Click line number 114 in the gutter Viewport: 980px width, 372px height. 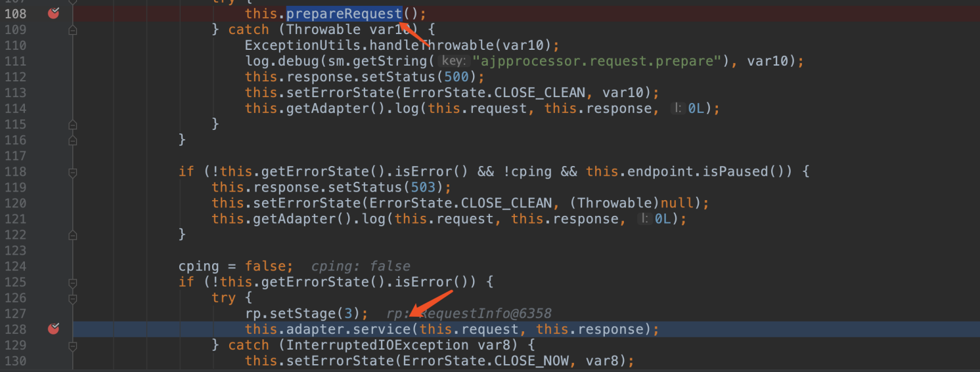tap(15, 108)
